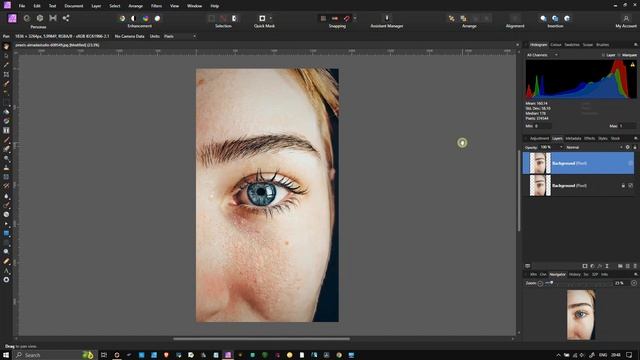The height and width of the screenshot is (360, 640).
Task: Open the Filters menu
Action: 156,6
